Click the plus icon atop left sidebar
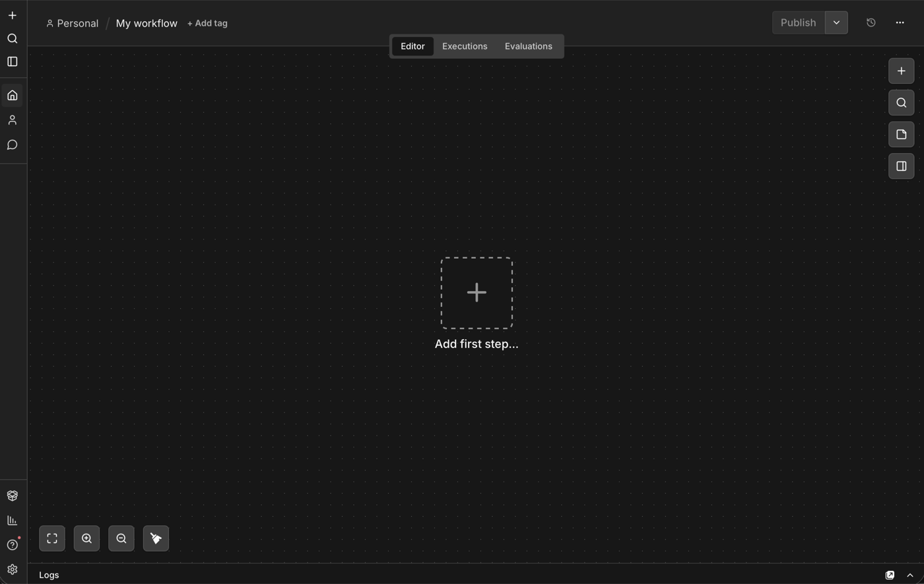This screenshot has width=924, height=584. coord(12,15)
